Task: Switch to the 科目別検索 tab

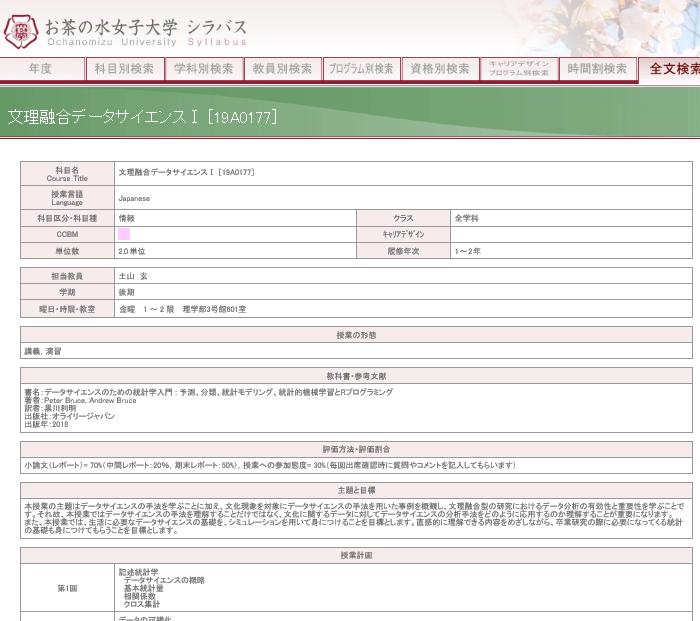Action: pos(124,69)
